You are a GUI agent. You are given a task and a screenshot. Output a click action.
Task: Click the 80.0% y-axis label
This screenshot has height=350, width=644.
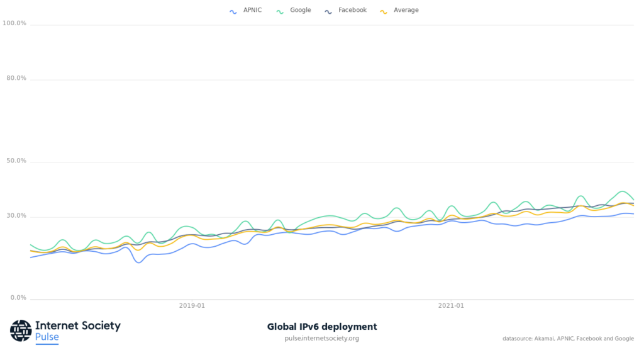[x=16, y=79]
